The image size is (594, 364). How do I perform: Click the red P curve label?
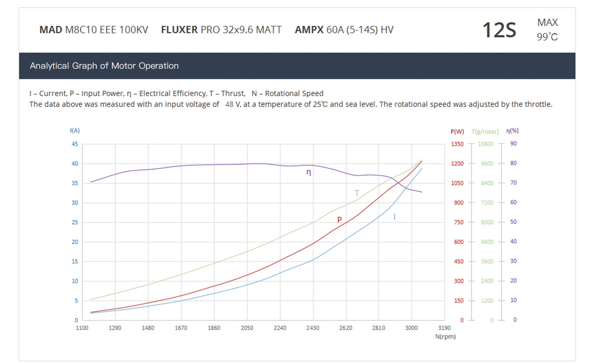340,220
